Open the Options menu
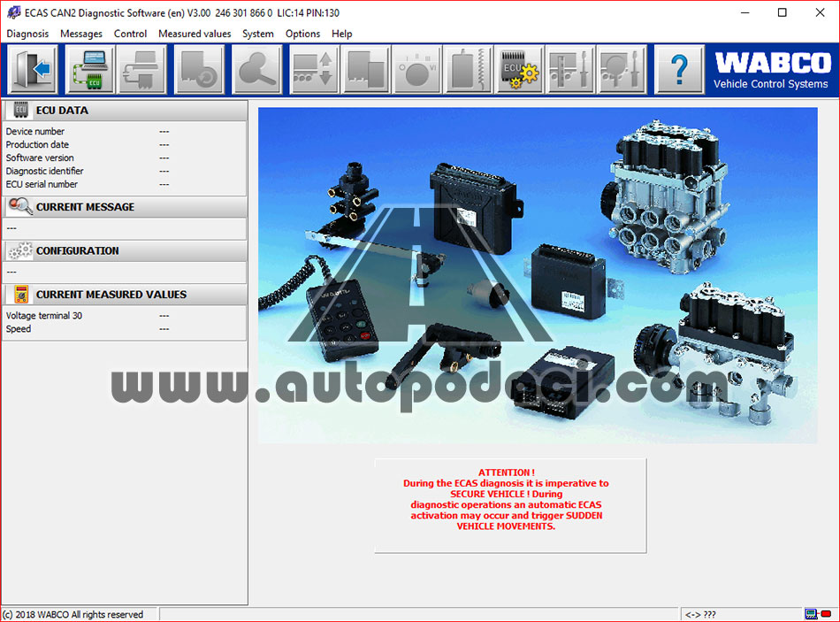The height and width of the screenshot is (622, 840). coord(302,34)
